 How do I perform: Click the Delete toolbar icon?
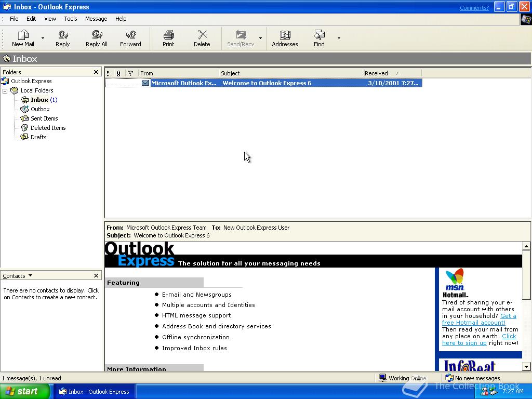202,35
